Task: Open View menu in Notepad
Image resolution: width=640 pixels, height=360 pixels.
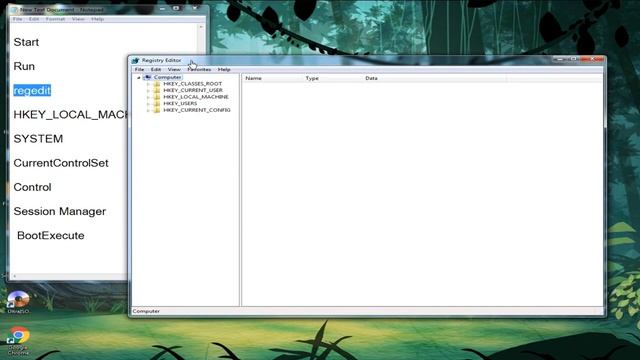Action: tap(78, 19)
